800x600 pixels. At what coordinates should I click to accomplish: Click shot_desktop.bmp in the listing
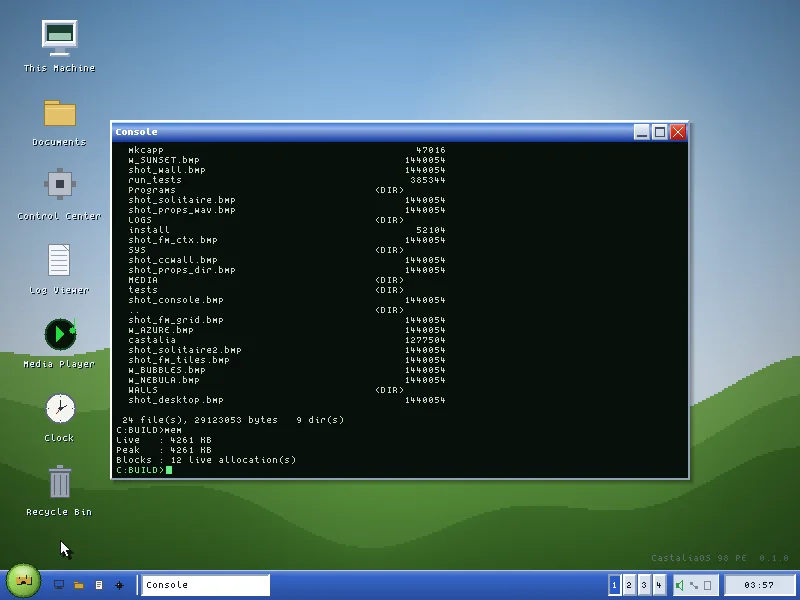click(176, 400)
